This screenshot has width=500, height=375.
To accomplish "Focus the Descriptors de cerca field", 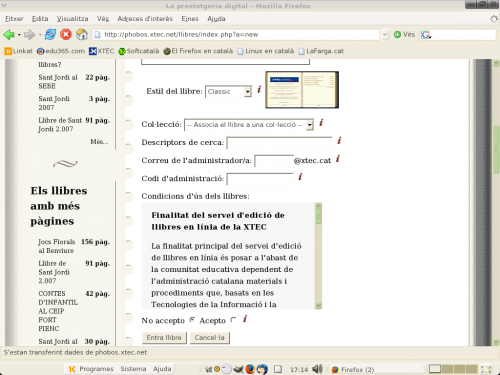I will pos(279,143).
